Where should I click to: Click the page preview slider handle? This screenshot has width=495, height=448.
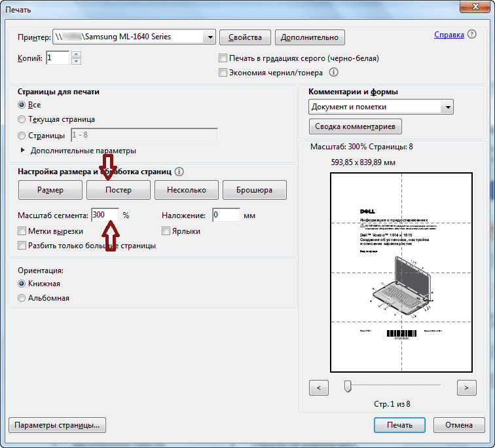[348, 386]
